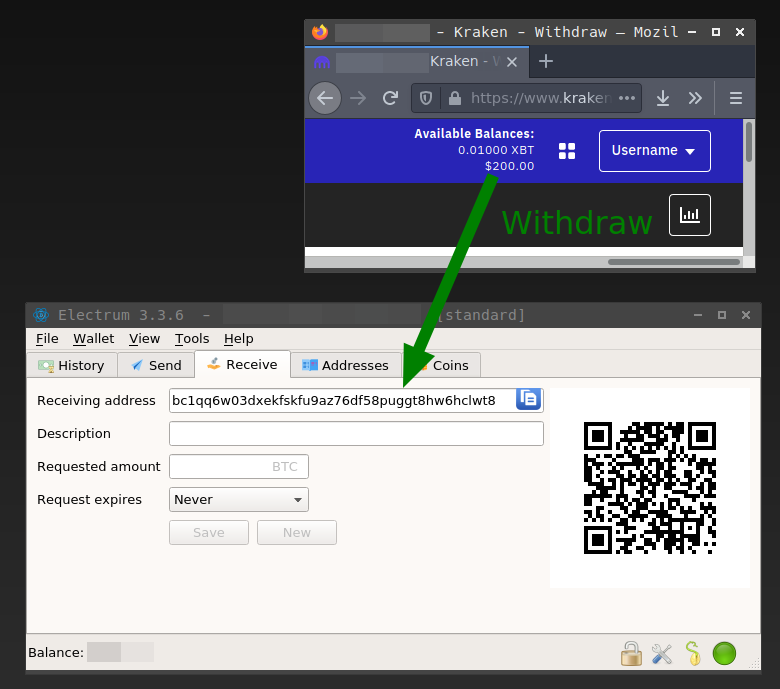Click the Firefox forward arrow button
Image resolution: width=780 pixels, height=689 pixels.
pyautogui.click(x=358, y=98)
